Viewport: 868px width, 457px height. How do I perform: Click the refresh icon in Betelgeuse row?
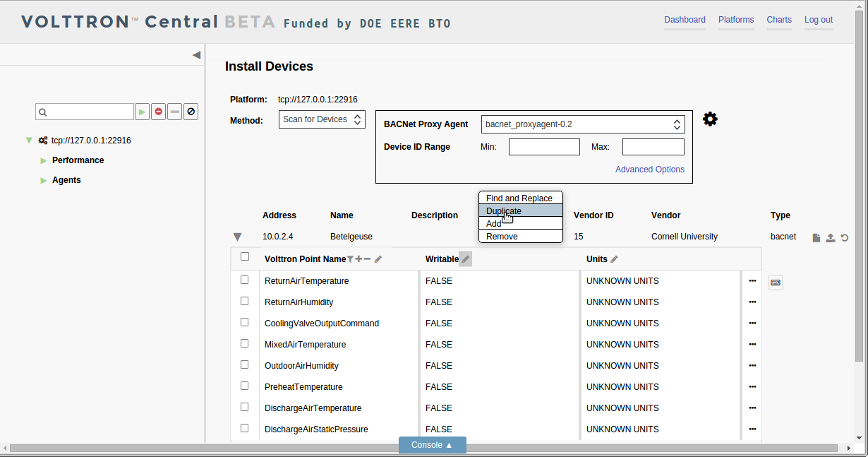[x=845, y=238]
